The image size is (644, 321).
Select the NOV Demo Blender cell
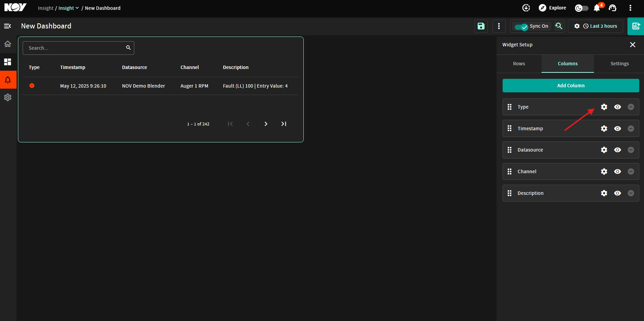point(143,86)
